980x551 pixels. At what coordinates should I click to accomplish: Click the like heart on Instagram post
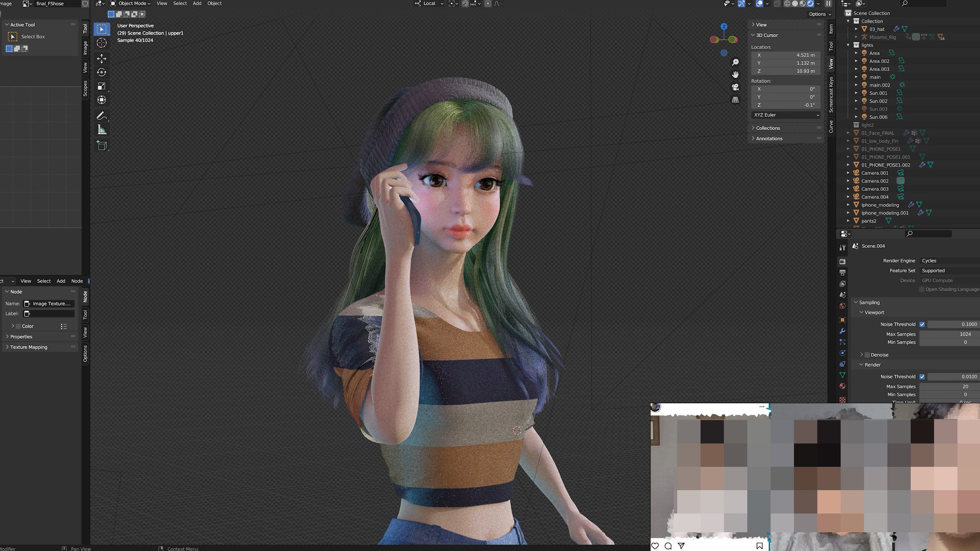point(655,546)
